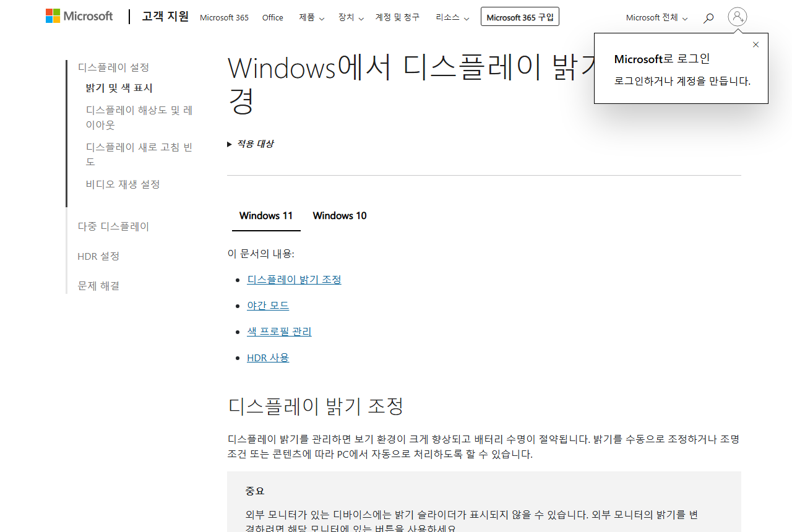Image resolution: width=792 pixels, height=532 pixels.
Task: Open the 색 프로필 관리 link
Action: [279, 332]
